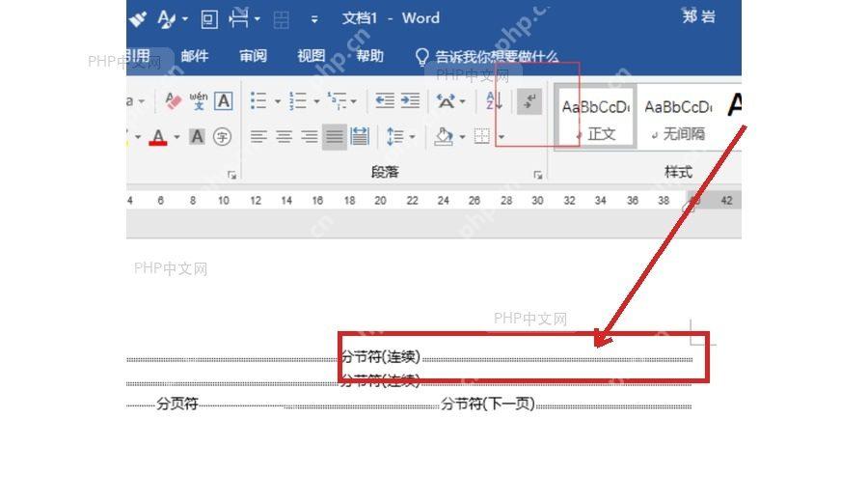Apply the red Font Color button
The height and width of the screenshot is (502, 868).
pyautogui.click(x=158, y=137)
